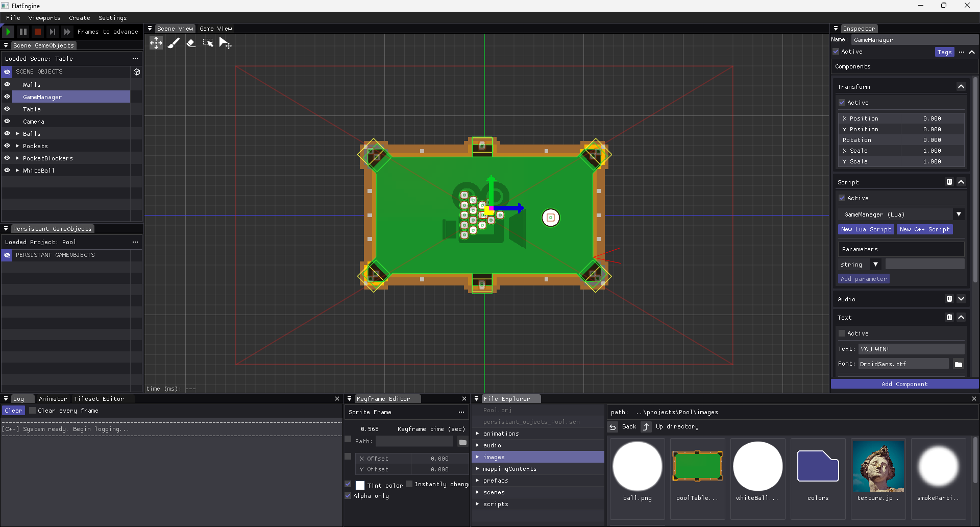
Task: Open the font file browse folder icon
Action: (x=958, y=364)
